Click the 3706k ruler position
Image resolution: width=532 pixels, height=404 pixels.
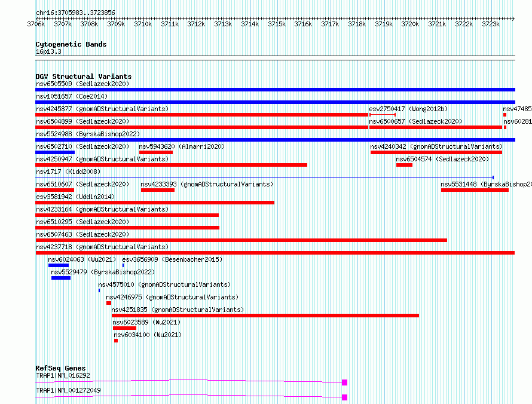point(36,24)
